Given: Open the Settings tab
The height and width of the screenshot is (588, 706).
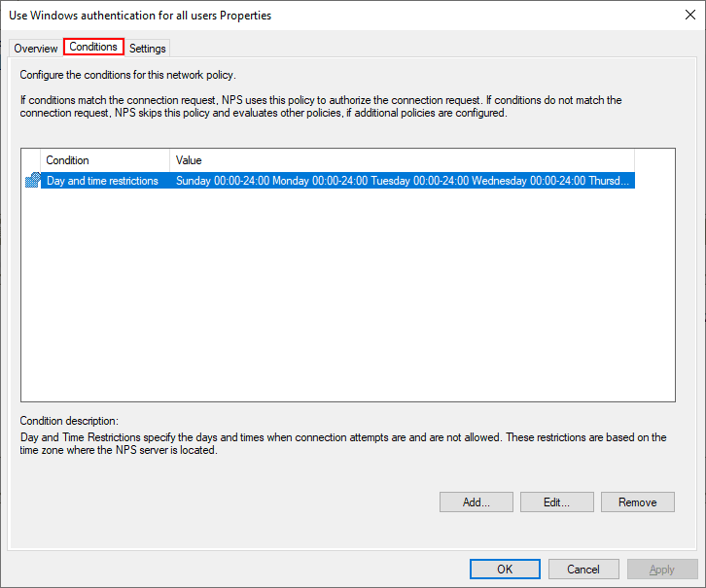Looking at the screenshot, I should [x=148, y=49].
